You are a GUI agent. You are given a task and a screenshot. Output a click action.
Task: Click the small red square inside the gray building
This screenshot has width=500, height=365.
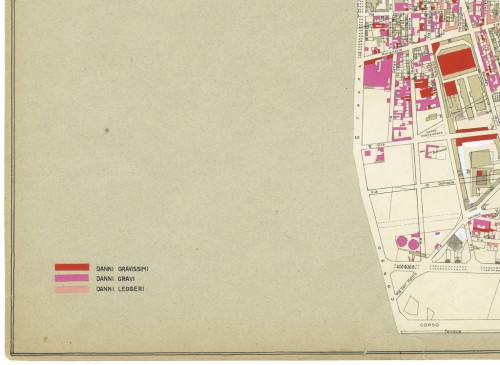tap(479, 174)
